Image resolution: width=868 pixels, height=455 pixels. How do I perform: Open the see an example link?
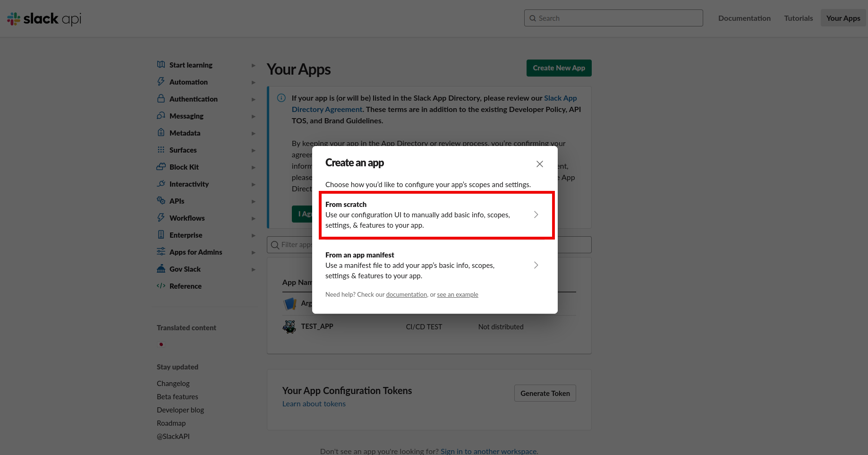458,294
